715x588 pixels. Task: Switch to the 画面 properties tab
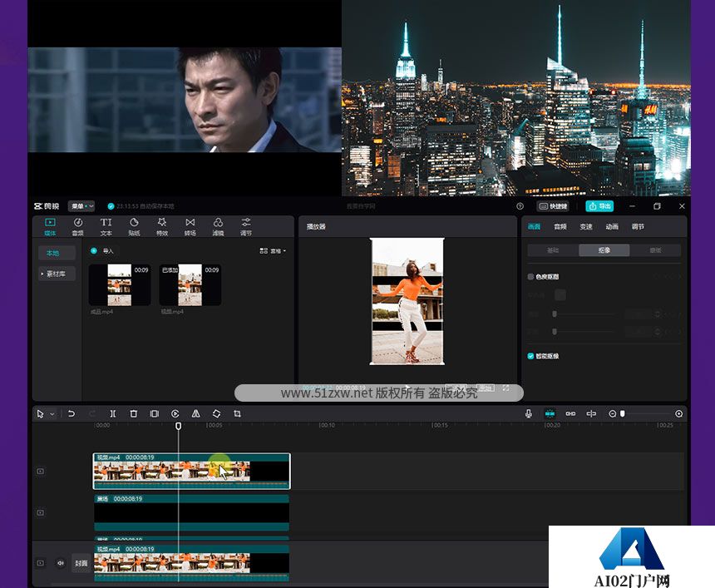tap(534, 227)
